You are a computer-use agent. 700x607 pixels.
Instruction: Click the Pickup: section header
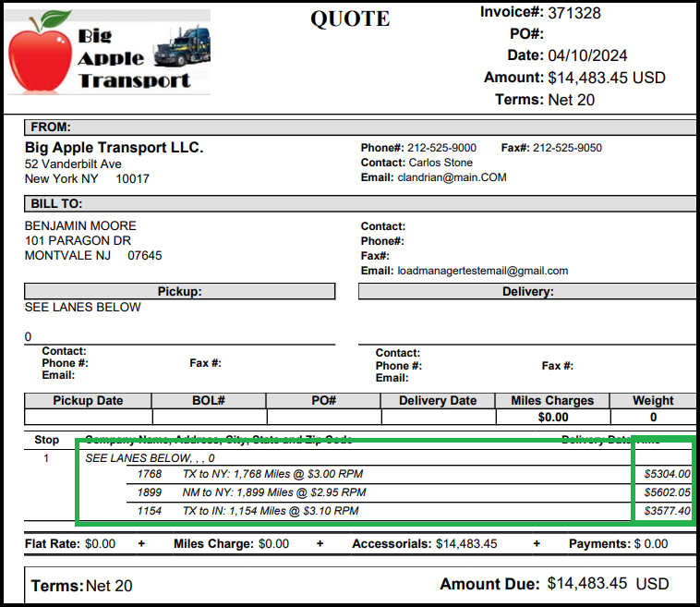[179, 292]
